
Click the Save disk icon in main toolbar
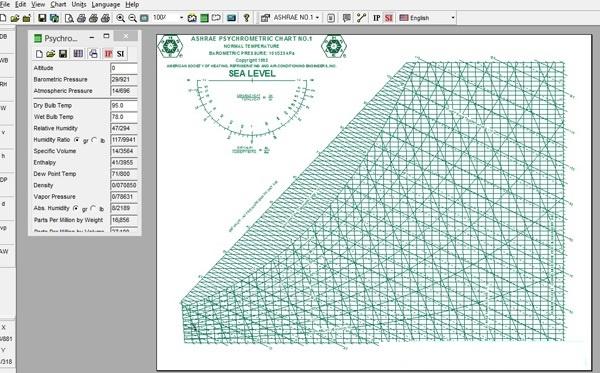tap(42, 18)
